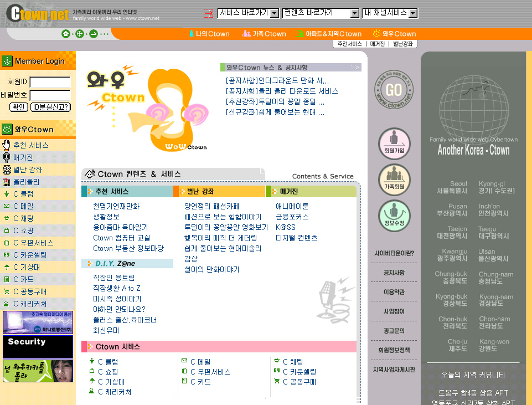Screen dimensions: 532x405
Task: Open the 이용약관 link
Action: 394,292
